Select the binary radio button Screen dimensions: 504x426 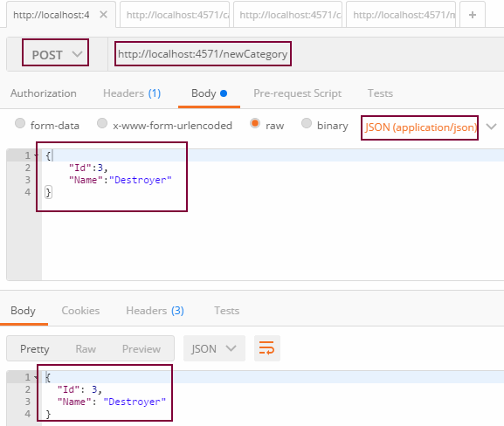click(x=307, y=123)
